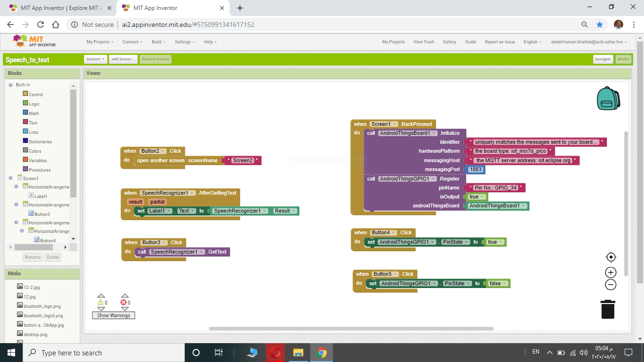
Task: Open the Gallery link
Action: tap(450, 42)
